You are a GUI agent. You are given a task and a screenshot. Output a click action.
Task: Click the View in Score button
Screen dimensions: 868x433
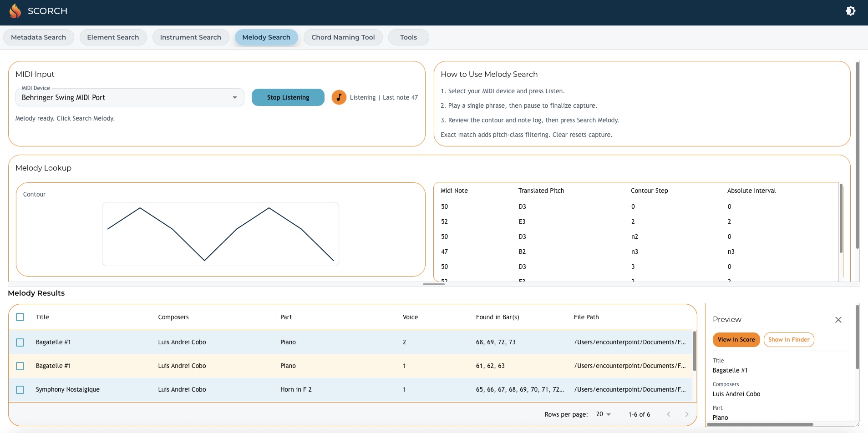(736, 340)
